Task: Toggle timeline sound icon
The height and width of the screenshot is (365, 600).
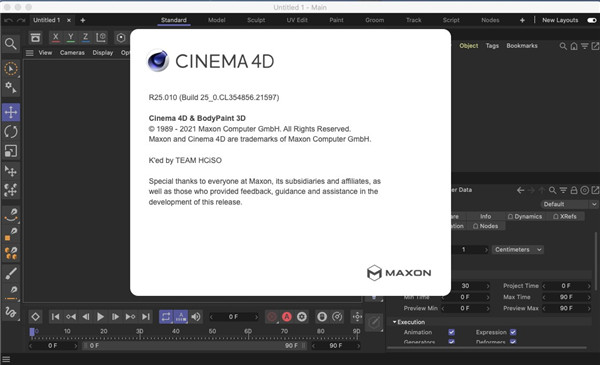Action: [x=196, y=317]
